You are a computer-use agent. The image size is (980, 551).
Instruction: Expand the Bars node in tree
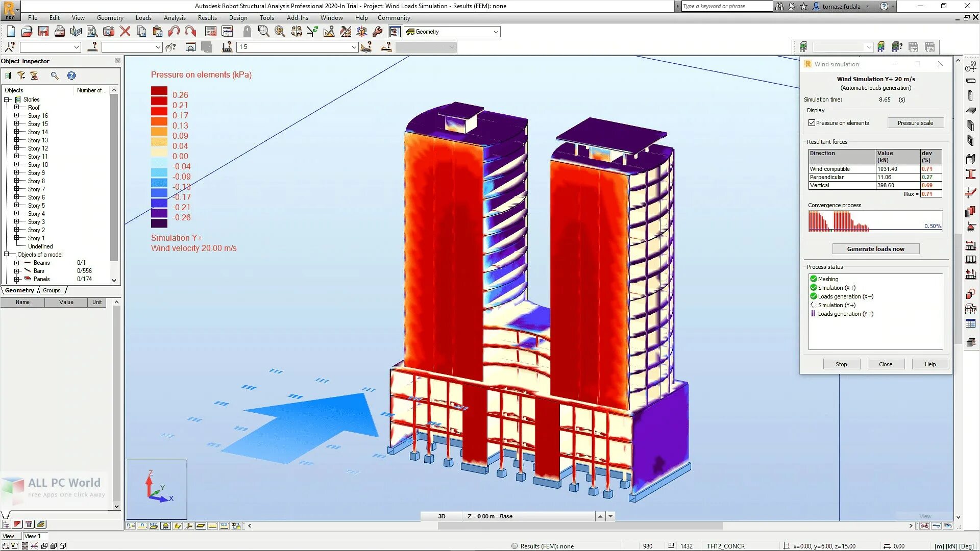pyautogui.click(x=16, y=271)
